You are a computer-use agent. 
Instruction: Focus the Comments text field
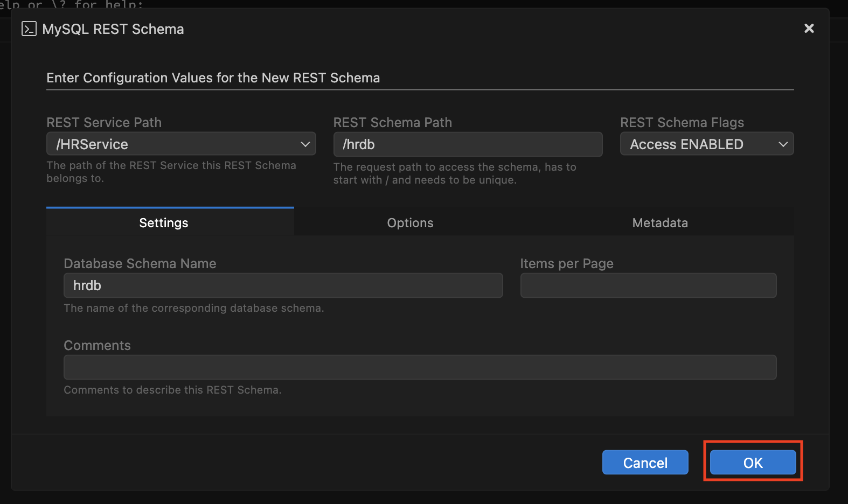point(420,367)
